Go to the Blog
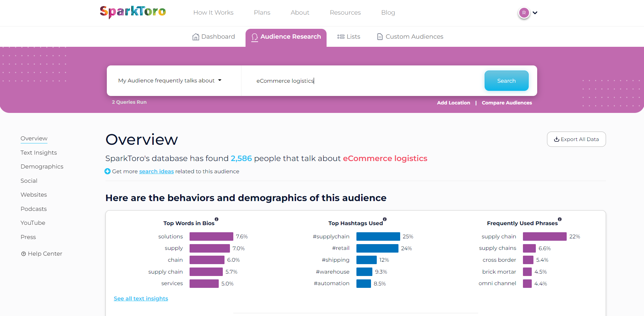 click(x=388, y=13)
